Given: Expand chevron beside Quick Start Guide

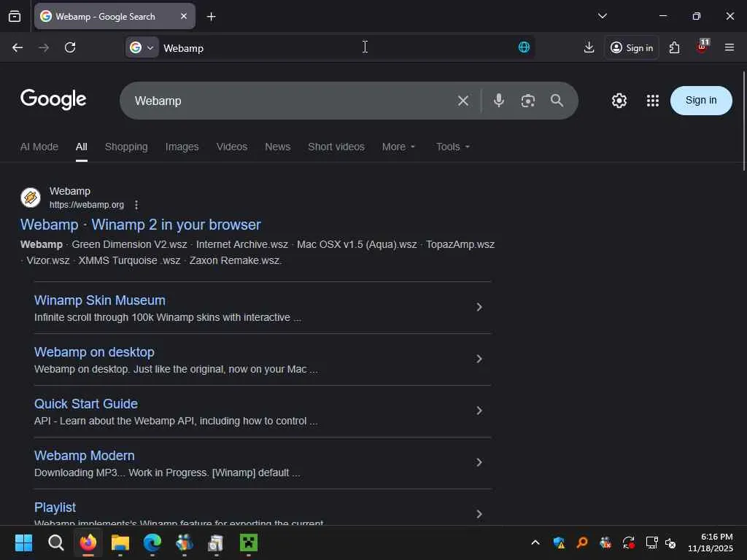Looking at the screenshot, I should 479,411.
